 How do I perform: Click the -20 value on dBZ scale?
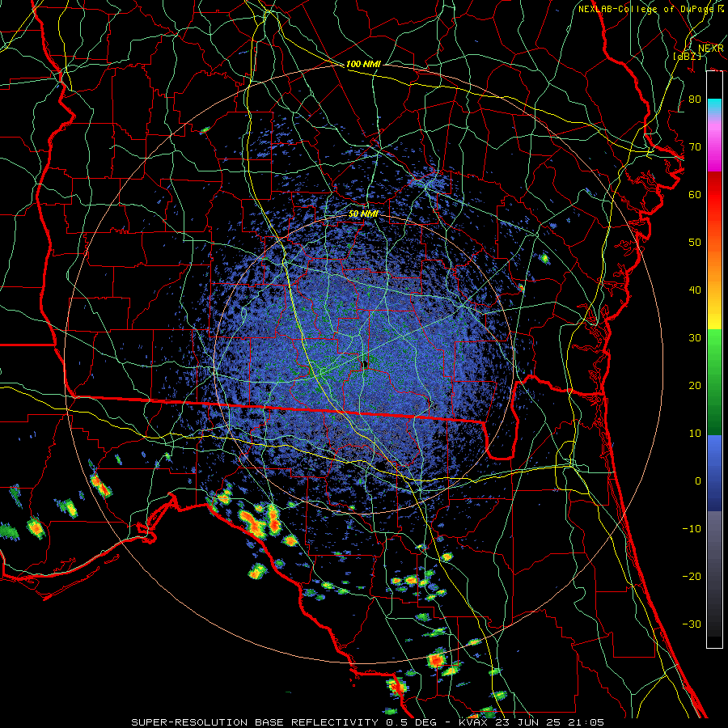(692, 577)
